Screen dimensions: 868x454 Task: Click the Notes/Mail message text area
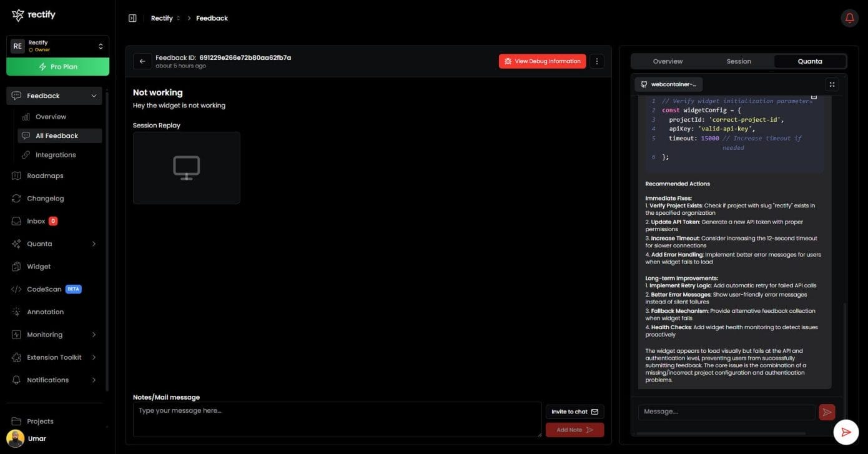[337, 419]
